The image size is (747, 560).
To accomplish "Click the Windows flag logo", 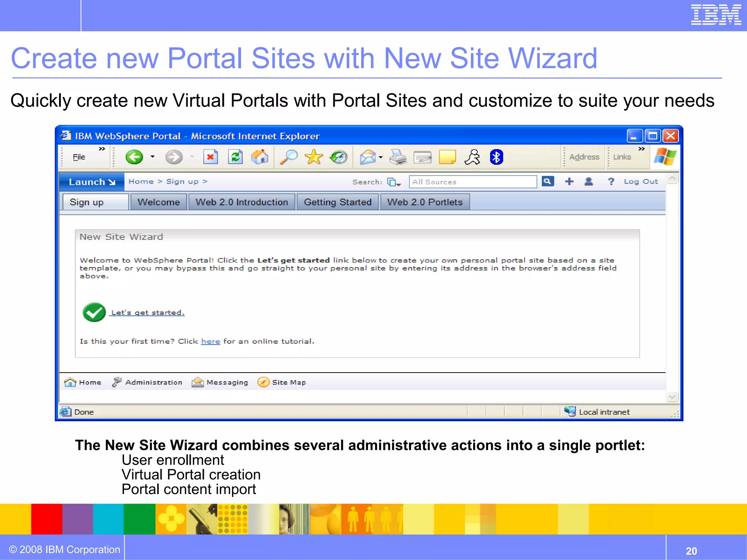I will point(665,157).
